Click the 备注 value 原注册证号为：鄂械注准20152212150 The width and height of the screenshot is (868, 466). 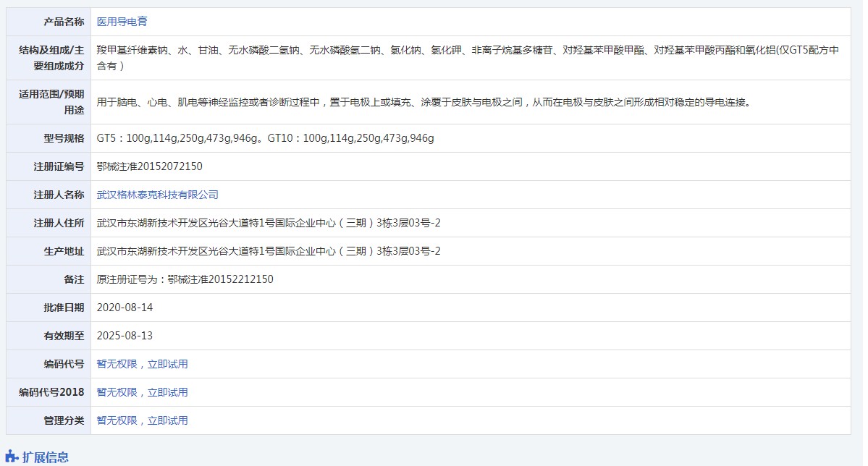185,279
